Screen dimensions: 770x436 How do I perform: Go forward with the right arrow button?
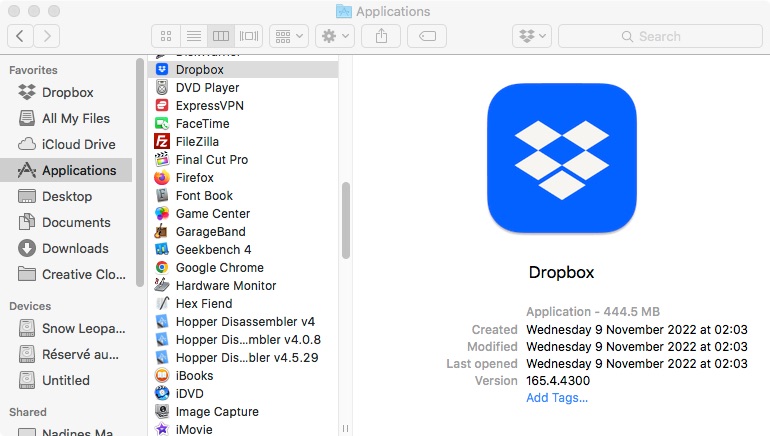(x=47, y=36)
